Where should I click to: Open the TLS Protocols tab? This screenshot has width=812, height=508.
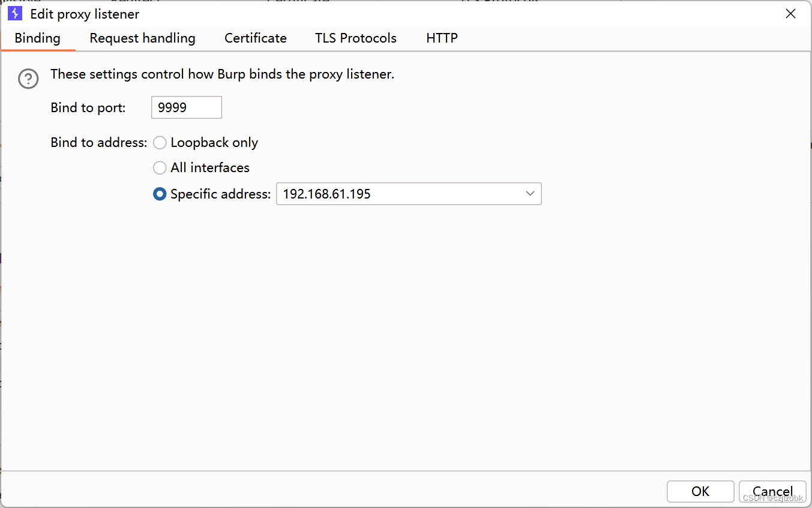click(356, 38)
